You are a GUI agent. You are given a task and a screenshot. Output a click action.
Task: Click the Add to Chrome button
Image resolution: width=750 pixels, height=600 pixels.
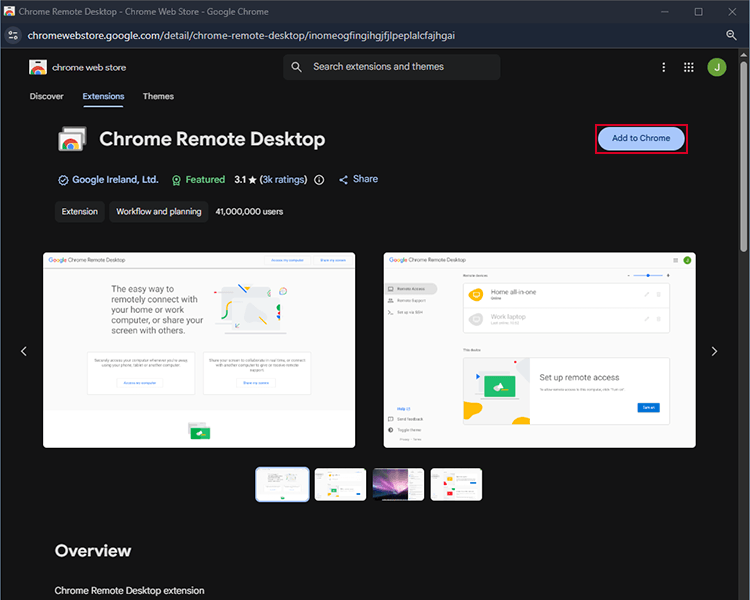(x=641, y=138)
